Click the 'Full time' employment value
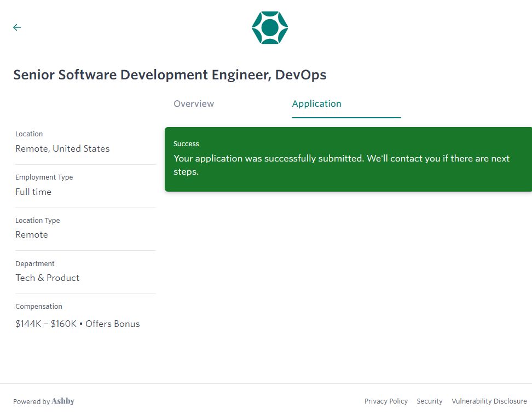532x420 pixels. [33, 192]
